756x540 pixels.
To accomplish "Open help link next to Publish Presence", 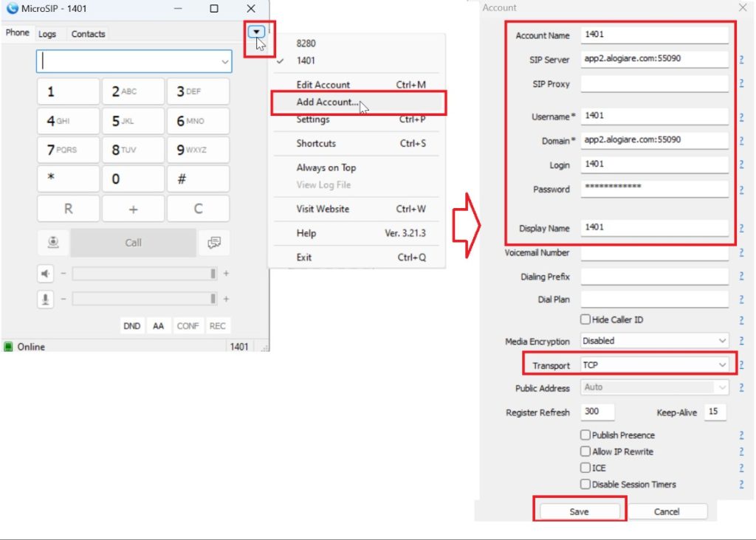I will pos(741,435).
